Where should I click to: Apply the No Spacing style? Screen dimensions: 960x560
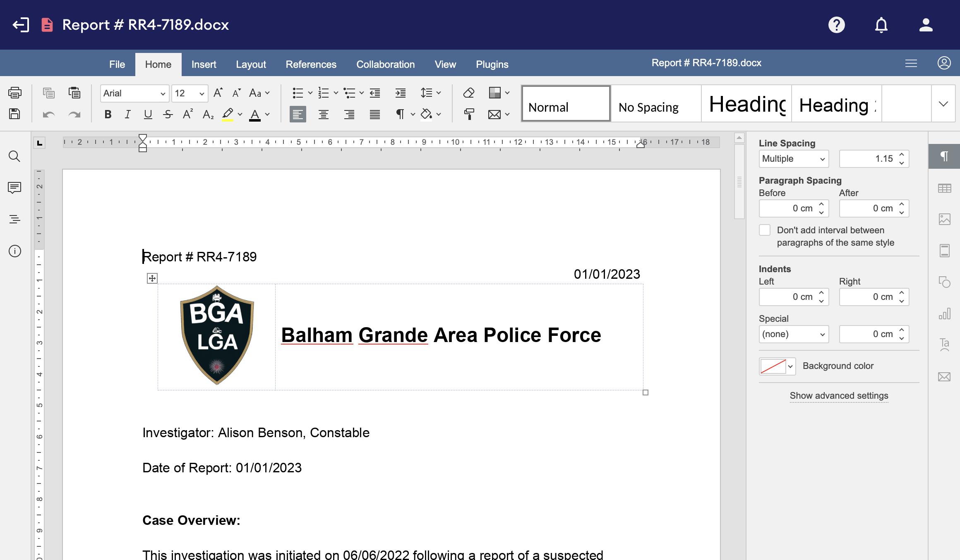pos(656,104)
